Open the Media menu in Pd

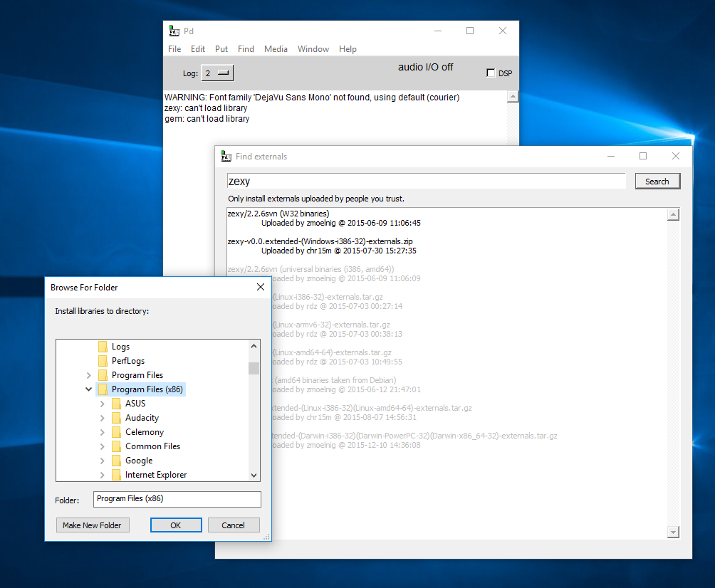pos(276,49)
